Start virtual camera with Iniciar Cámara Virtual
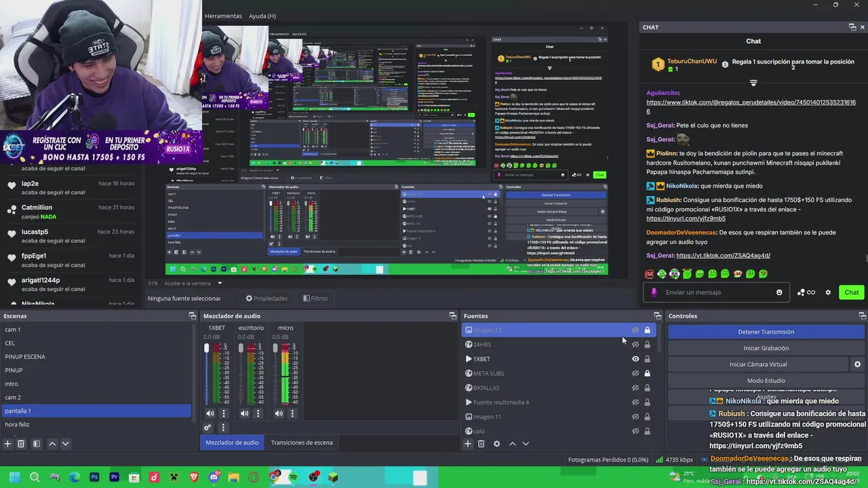 tap(758, 364)
